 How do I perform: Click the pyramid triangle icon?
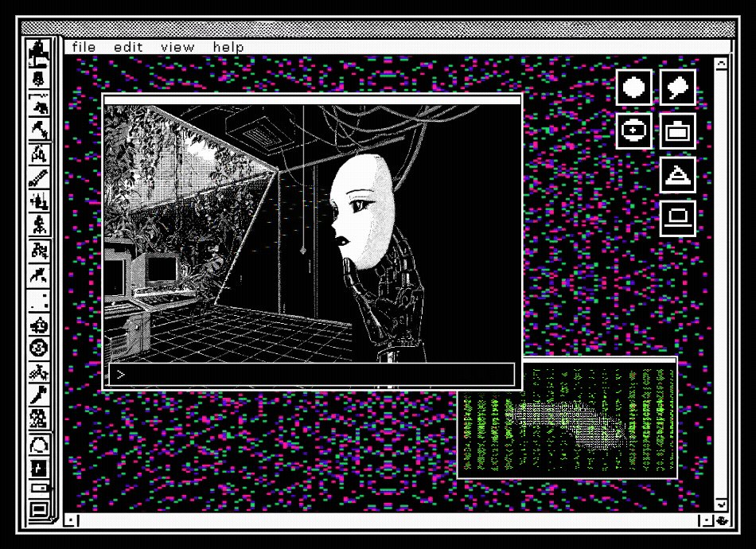coord(677,174)
